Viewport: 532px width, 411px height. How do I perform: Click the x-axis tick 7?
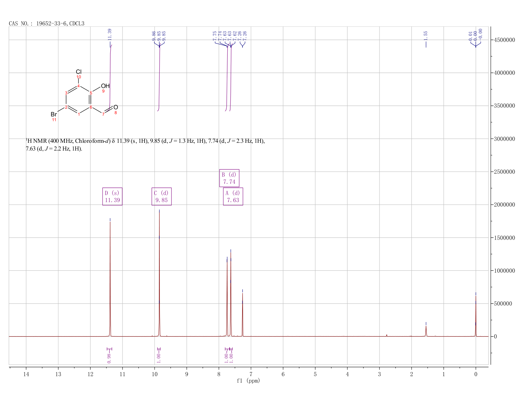tap(251, 374)
